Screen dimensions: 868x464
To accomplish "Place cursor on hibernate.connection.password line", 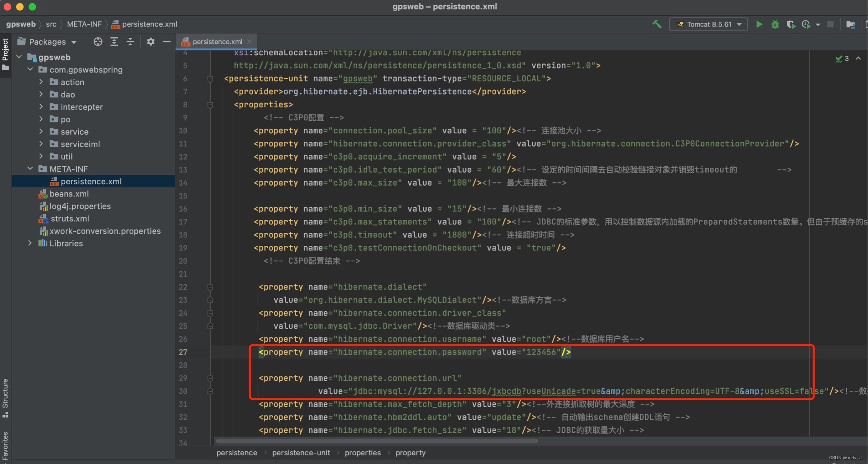I will tap(415, 352).
